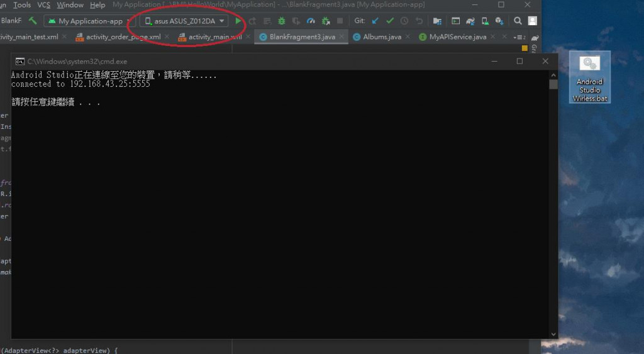Switch to activity_order_page.xml tab
The height and width of the screenshot is (354, 644).
click(x=123, y=37)
